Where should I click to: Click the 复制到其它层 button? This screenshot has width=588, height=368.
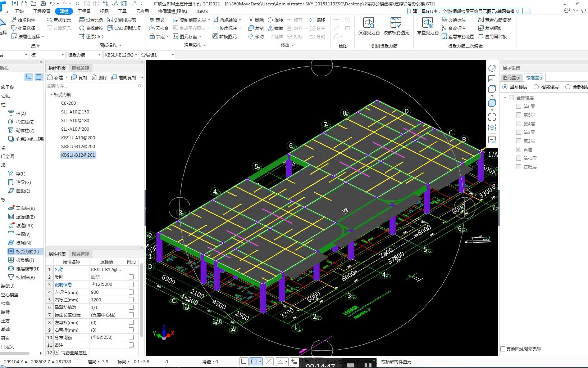(191, 20)
